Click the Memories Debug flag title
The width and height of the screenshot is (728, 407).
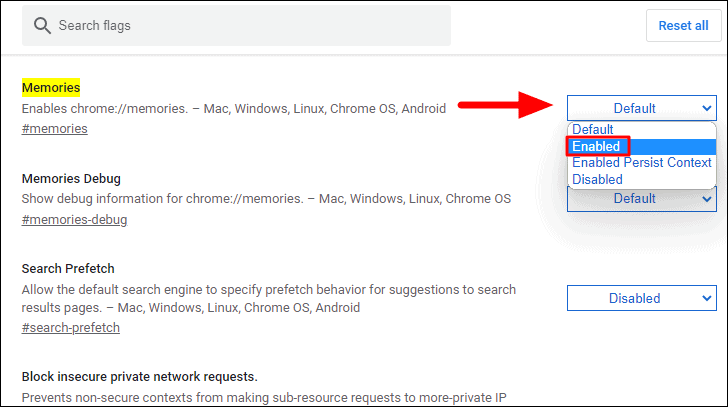[71, 179]
